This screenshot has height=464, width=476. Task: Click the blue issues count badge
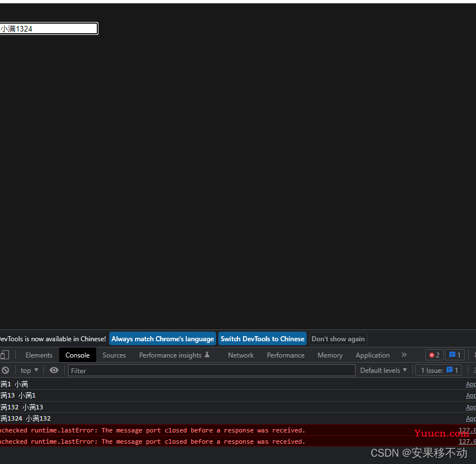click(455, 355)
